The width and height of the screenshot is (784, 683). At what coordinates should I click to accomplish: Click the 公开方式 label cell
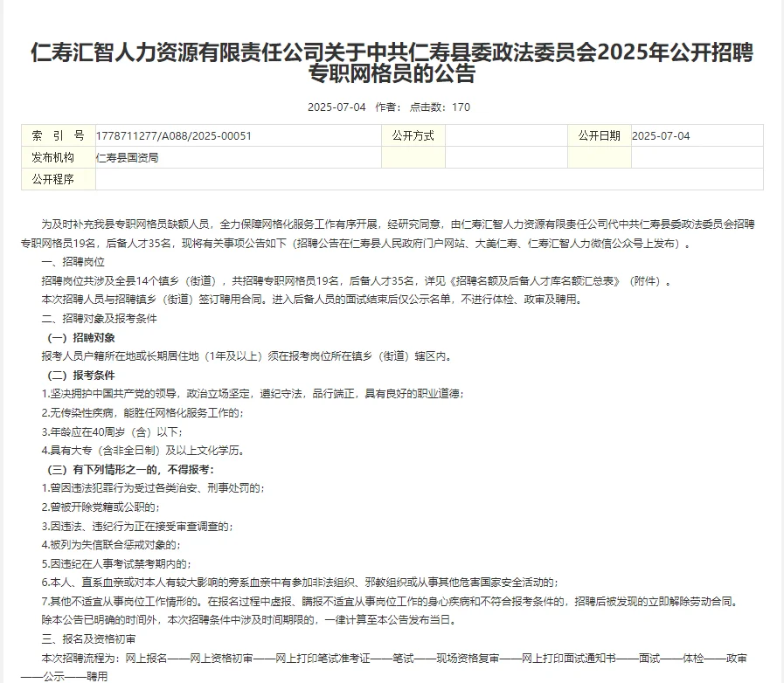pyautogui.click(x=413, y=136)
